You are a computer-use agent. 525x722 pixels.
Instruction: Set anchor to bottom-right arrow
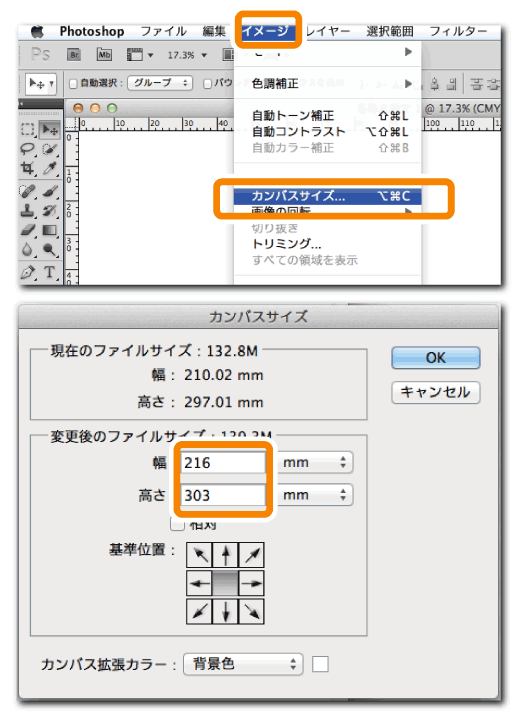point(251,611)
